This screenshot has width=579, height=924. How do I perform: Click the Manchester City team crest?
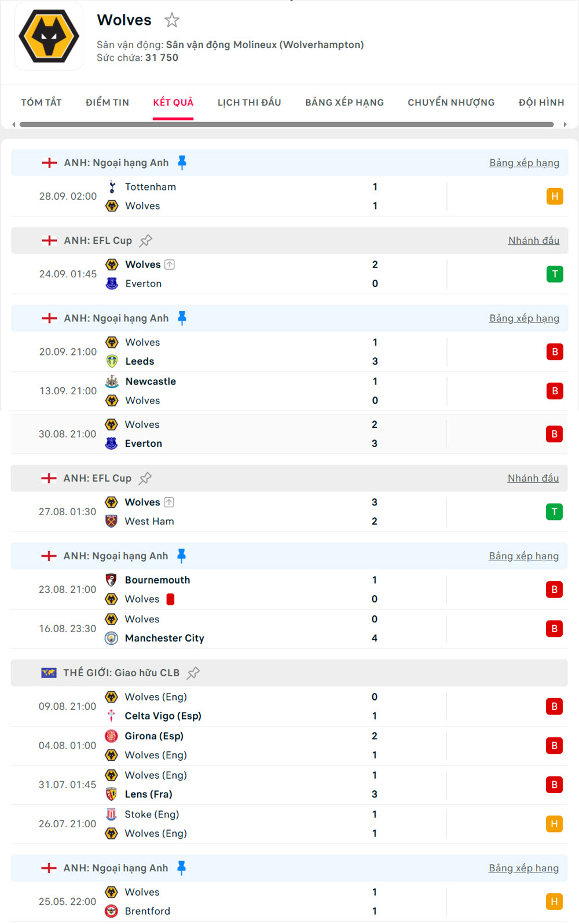112,638
